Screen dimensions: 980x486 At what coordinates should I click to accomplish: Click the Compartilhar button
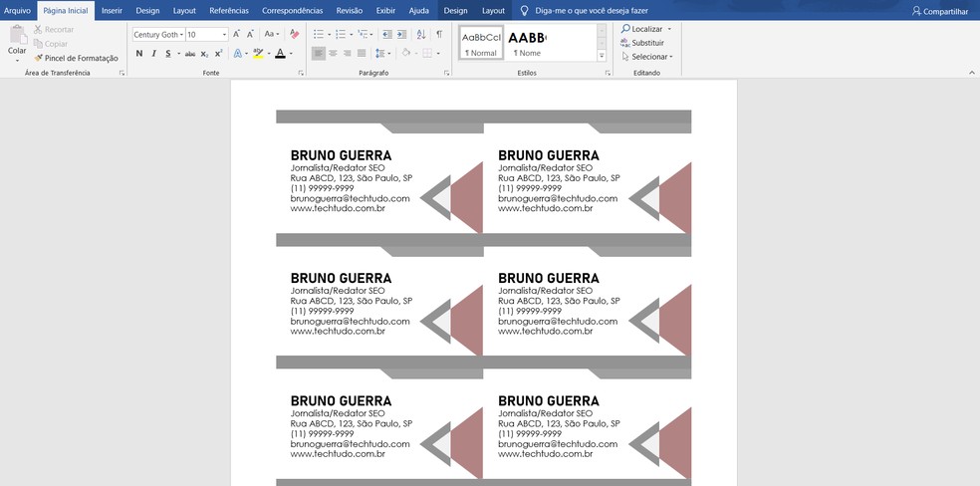(x=939, y=11)
